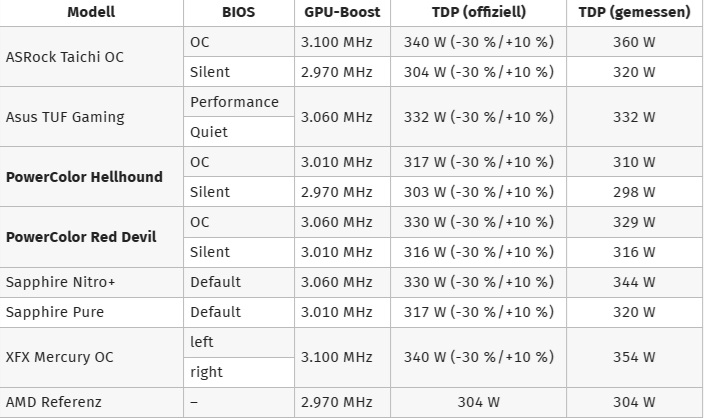Select the Sapphire Pure model cell
Screen dimensions: 704x418
coord(55,312)
